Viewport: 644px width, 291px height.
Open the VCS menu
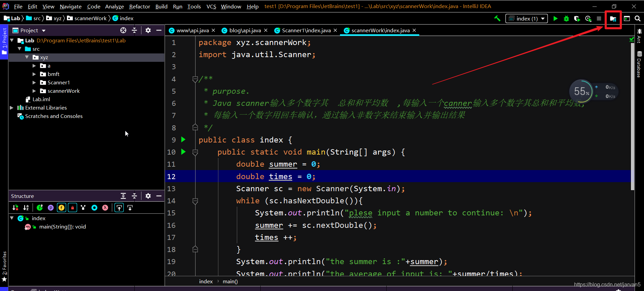pos(211,6)
